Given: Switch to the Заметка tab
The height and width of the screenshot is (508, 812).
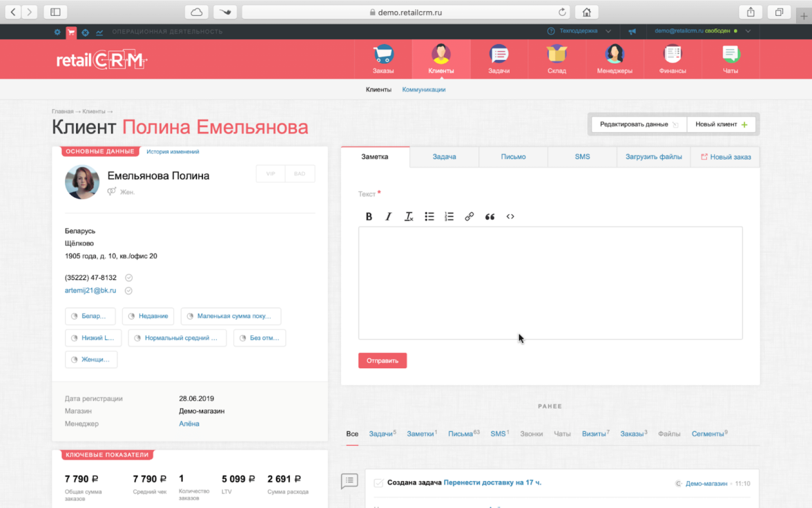Looking at the screenshot, I should point(375,156).
